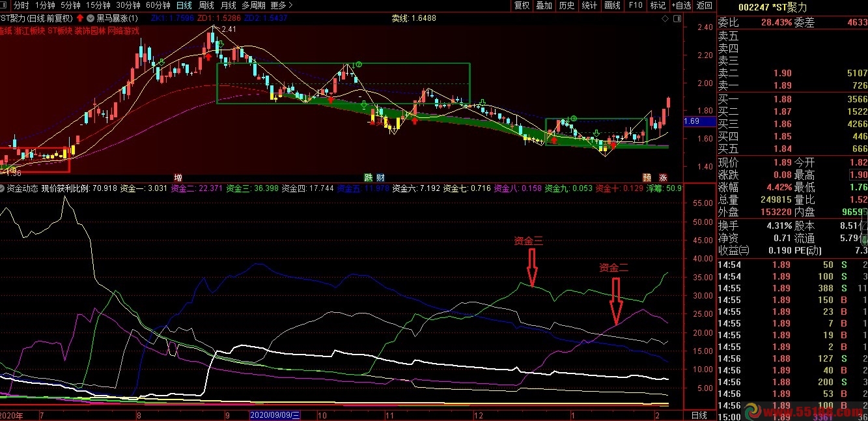Screen dimensions: 868x421
Task: Open the F10 company info
Action: (635, 5)
